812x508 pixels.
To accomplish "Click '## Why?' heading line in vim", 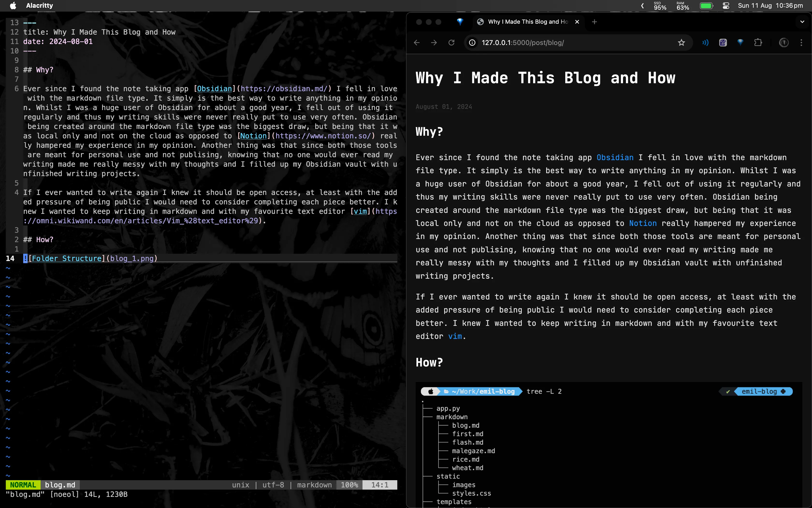I will [38, 70].
